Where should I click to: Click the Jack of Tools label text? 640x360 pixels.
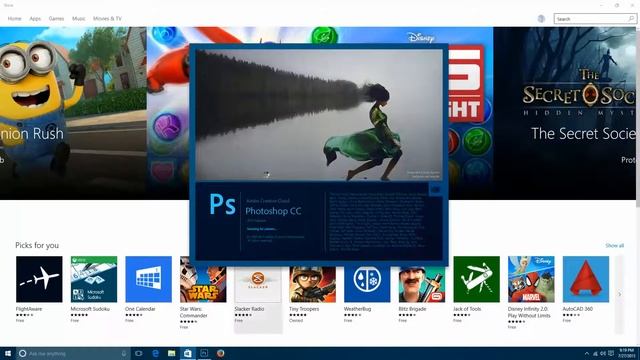pos(467,309)
